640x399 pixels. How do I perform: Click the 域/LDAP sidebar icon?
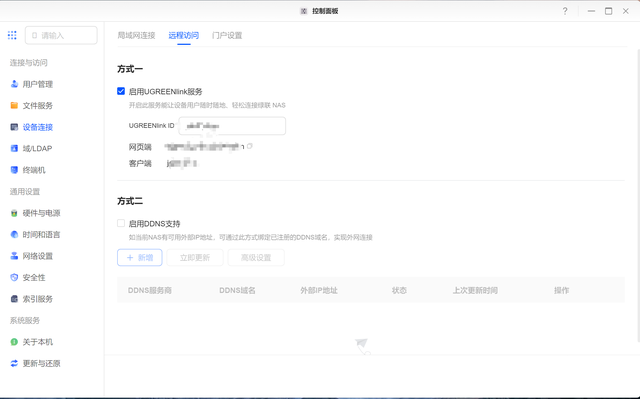click(x=14, y=149)
